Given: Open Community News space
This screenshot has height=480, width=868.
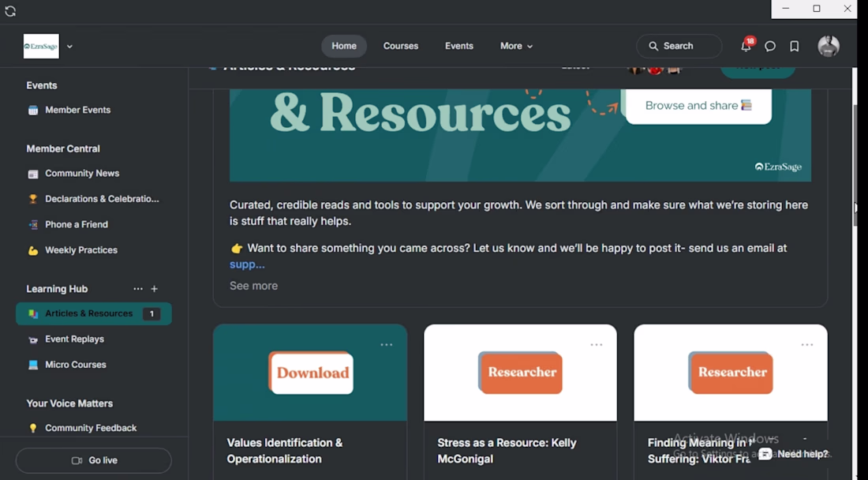Looking at the screenshot, I should click(94, 173).
